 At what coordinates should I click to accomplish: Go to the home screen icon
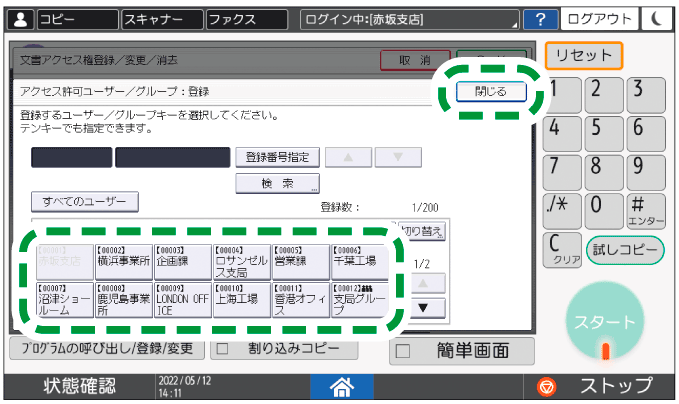[342, 387]
